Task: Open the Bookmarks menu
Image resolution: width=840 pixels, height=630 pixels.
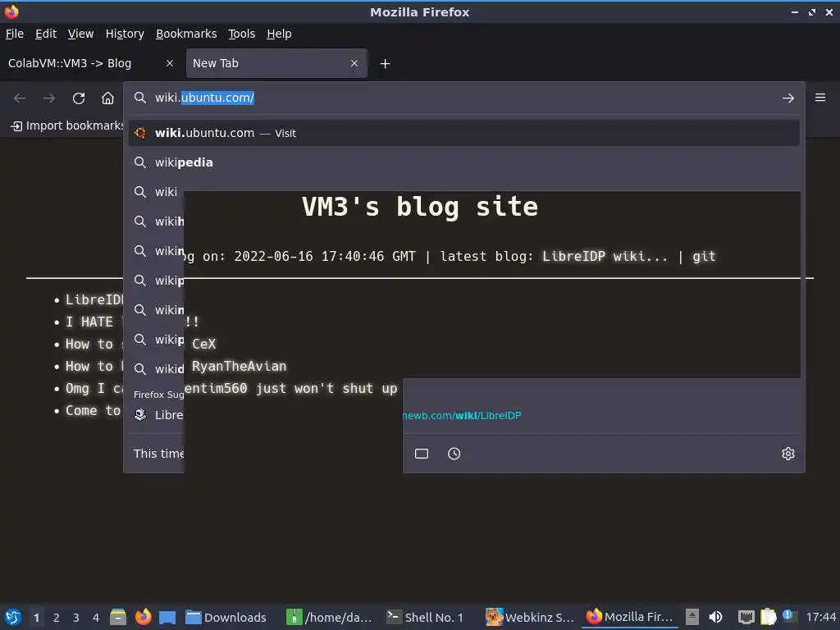Action: [x=186, y=34]
